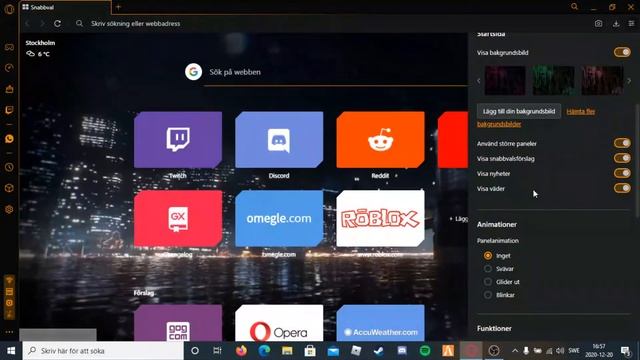Click the bag-shaped icon in the sidebar
The width and height of the screenshot is (640, 360).
point(9,89)
